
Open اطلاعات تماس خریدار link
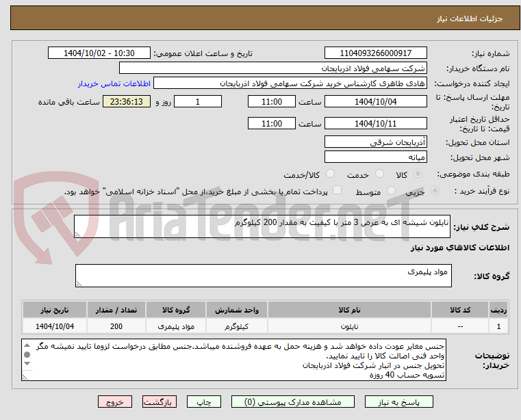click(114, 83)
